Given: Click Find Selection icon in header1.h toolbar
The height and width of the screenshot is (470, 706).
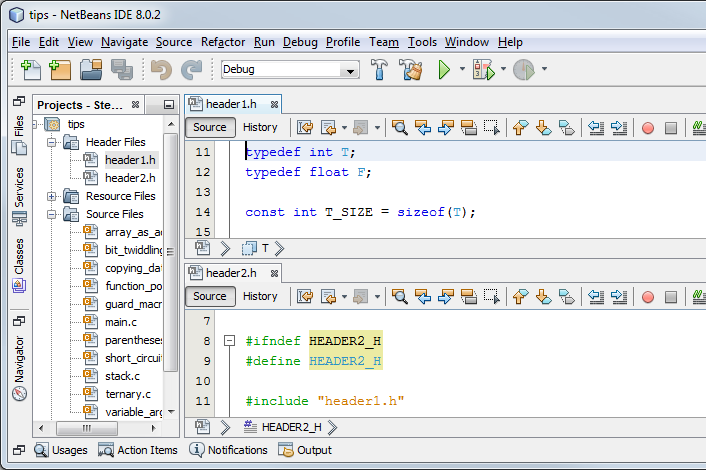Looking at the screenshot, I should pos(399,128).
